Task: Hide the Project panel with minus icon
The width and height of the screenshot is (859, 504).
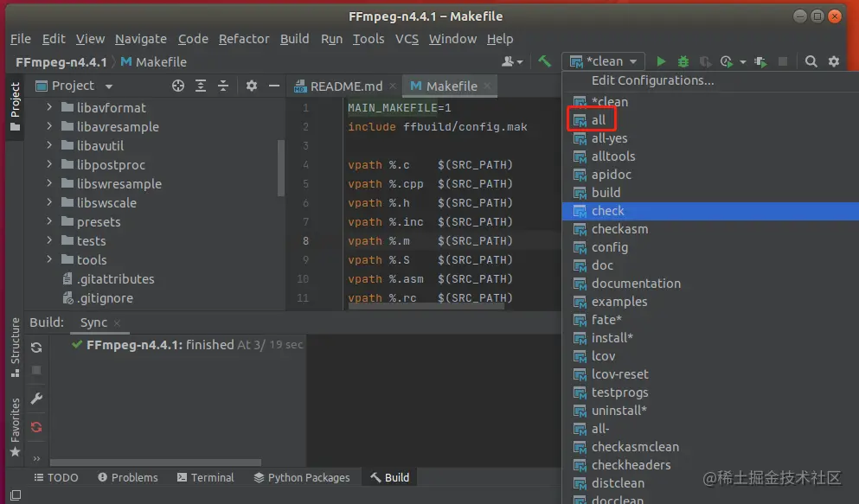Action: point(274,86)
